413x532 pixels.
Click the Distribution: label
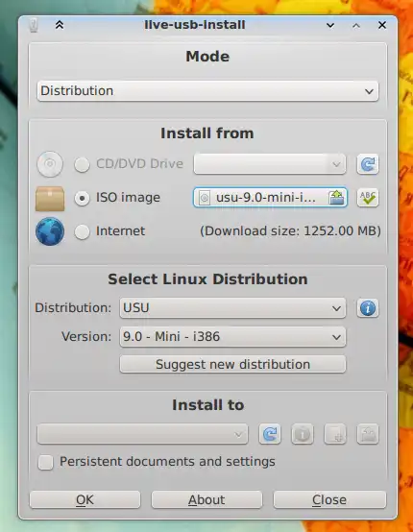click(x=73, y=307)
